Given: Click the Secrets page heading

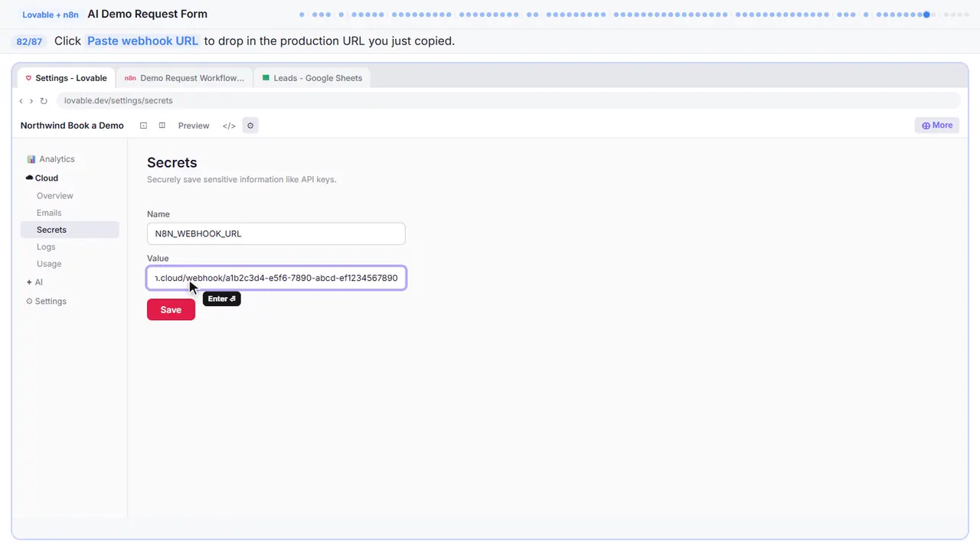Looking at the screenshot, I should 172,162.
